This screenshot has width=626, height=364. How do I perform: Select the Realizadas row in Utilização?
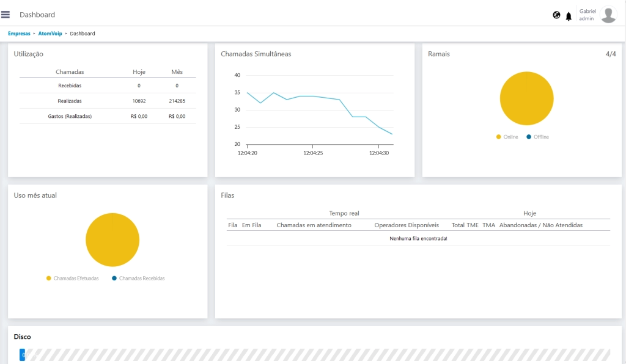coord(70,101)
